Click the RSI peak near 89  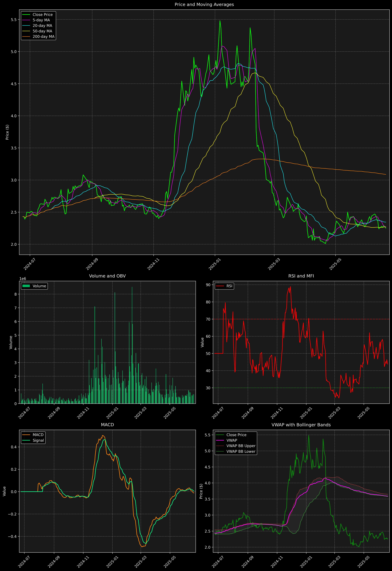(x=290, y=287)
